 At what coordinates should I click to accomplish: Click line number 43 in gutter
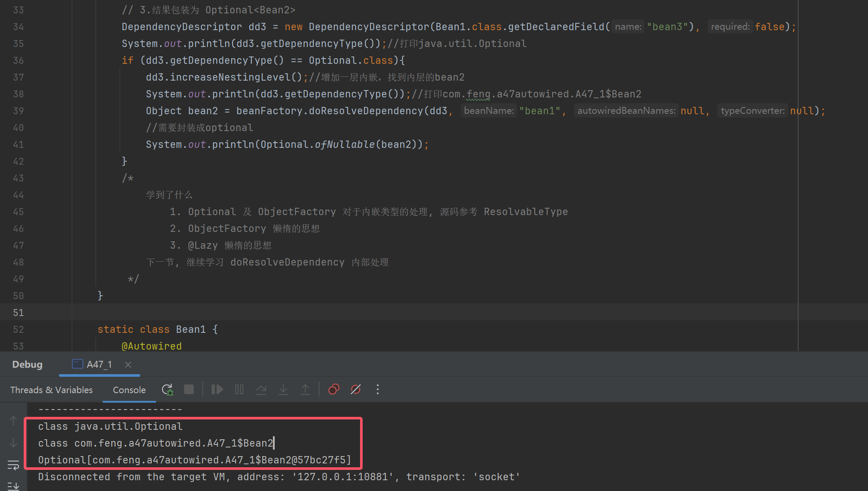[x=18, y=178]
